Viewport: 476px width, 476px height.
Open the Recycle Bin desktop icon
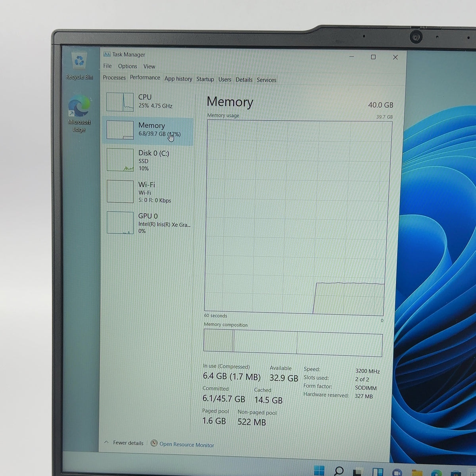[x=79, y=65]
